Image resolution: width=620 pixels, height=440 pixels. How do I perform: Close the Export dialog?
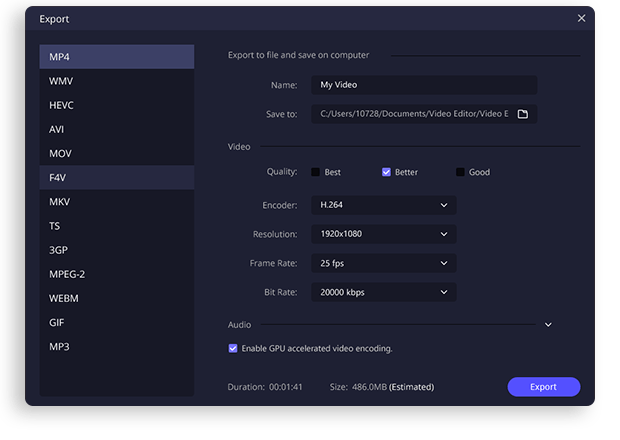(582, 18)
